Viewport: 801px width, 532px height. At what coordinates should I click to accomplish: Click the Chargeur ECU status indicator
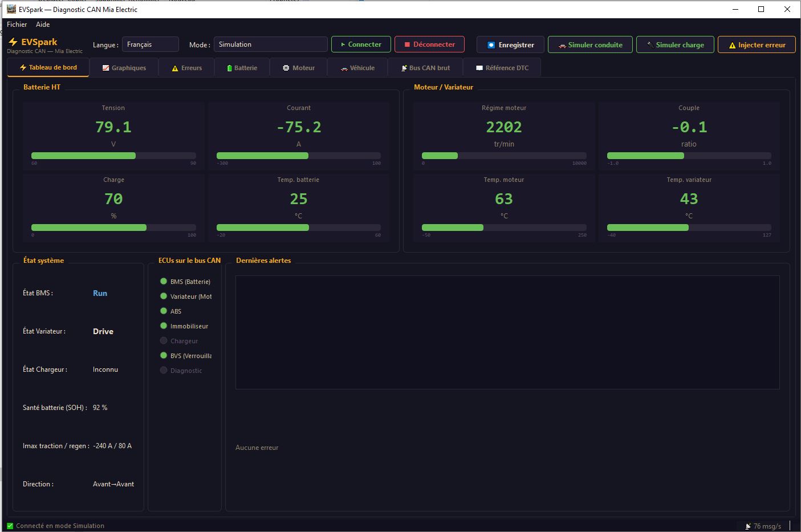coord(164,340)
